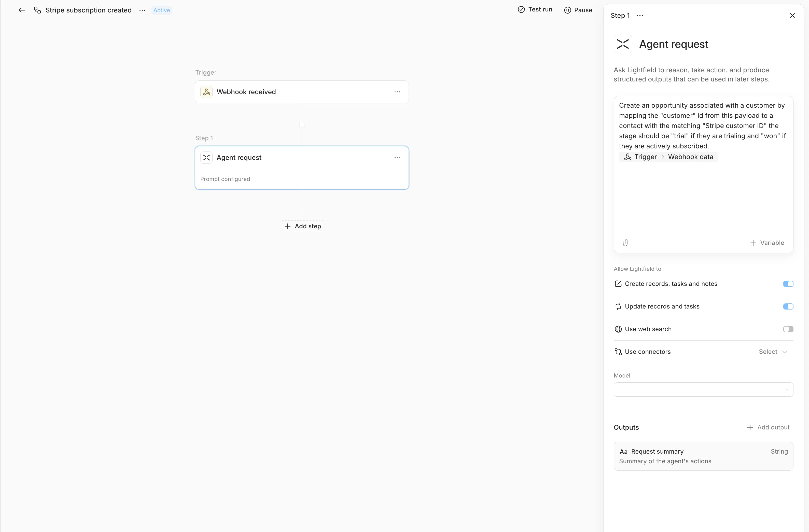
Task: Open the Use connectors Select dropdown
Action: coord(773,352)
